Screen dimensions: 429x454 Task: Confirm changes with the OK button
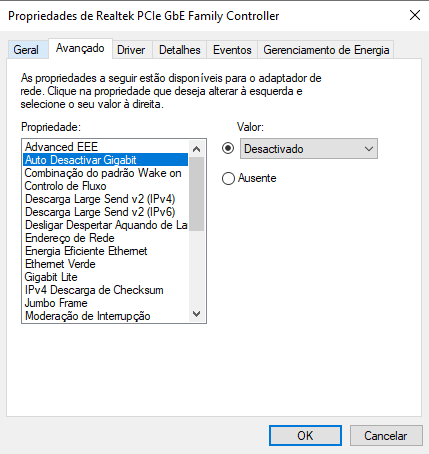305,435
